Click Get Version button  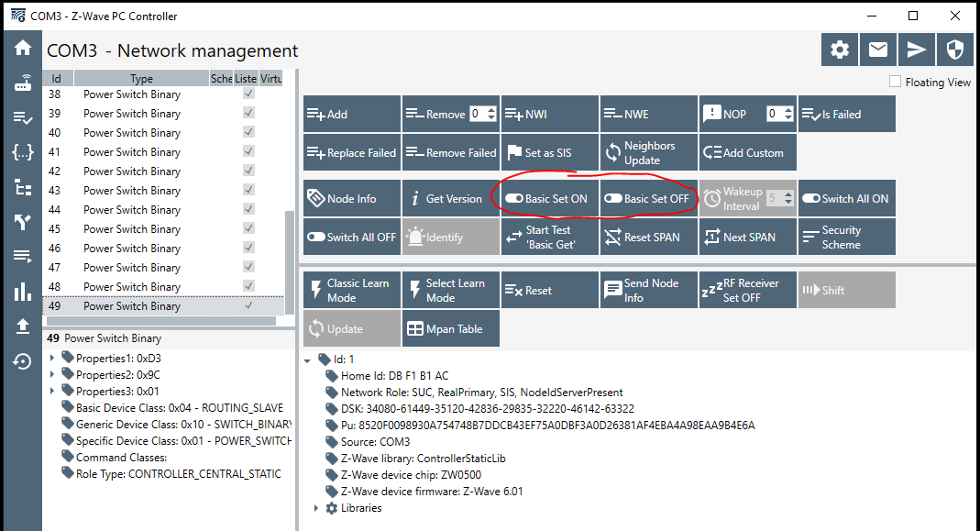coord(451,198)
